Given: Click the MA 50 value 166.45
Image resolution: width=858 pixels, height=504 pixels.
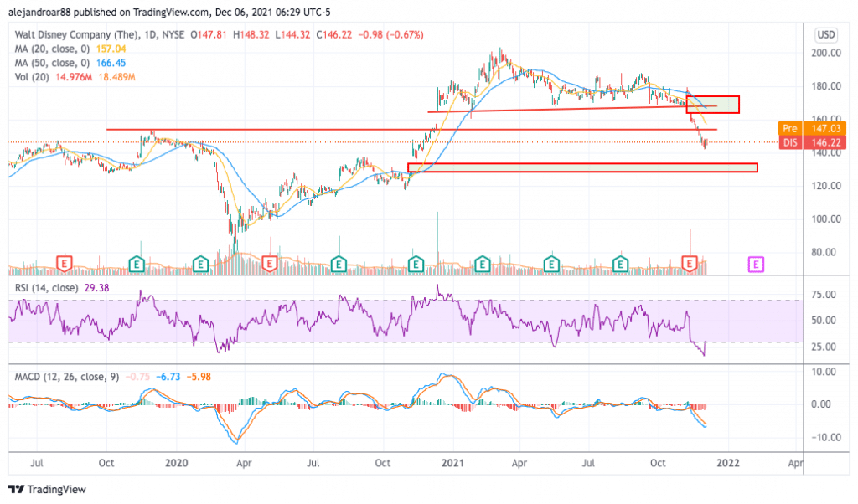Looking at the screenshot, I should (111, 63).
